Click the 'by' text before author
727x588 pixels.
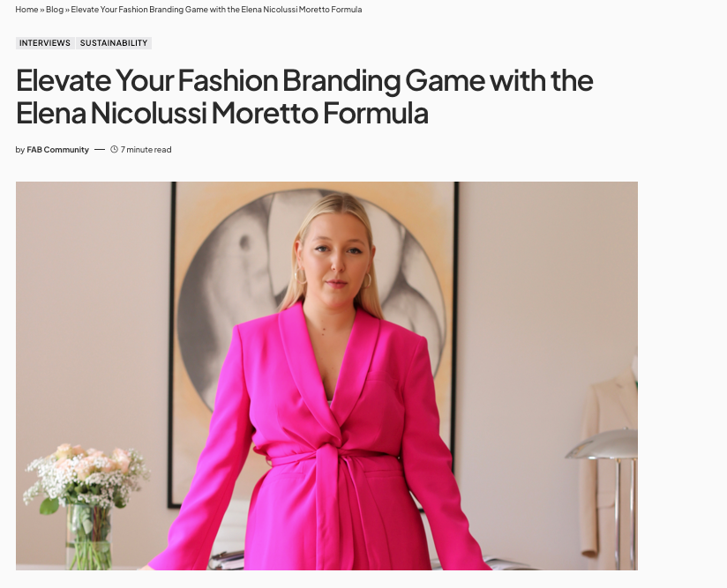pos(20,150)
